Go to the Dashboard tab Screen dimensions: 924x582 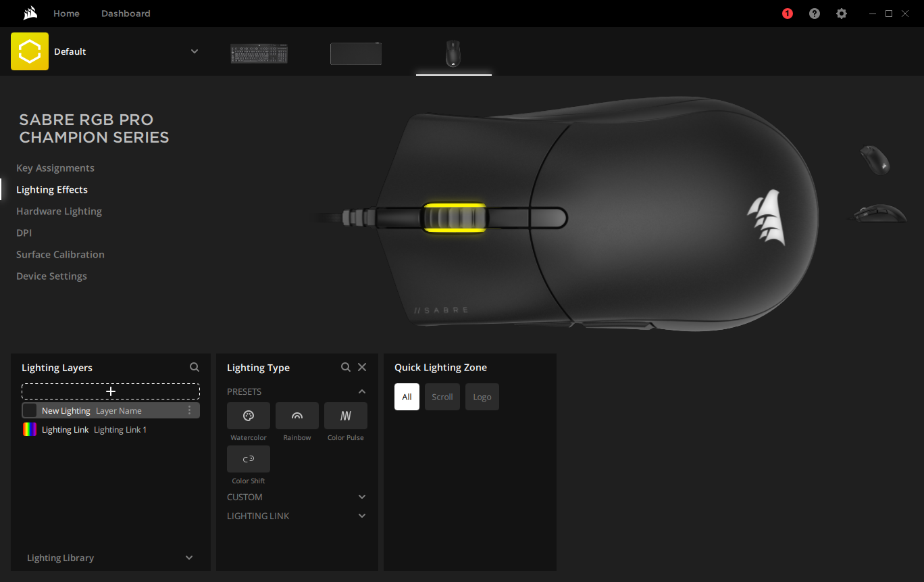point(126,14)
